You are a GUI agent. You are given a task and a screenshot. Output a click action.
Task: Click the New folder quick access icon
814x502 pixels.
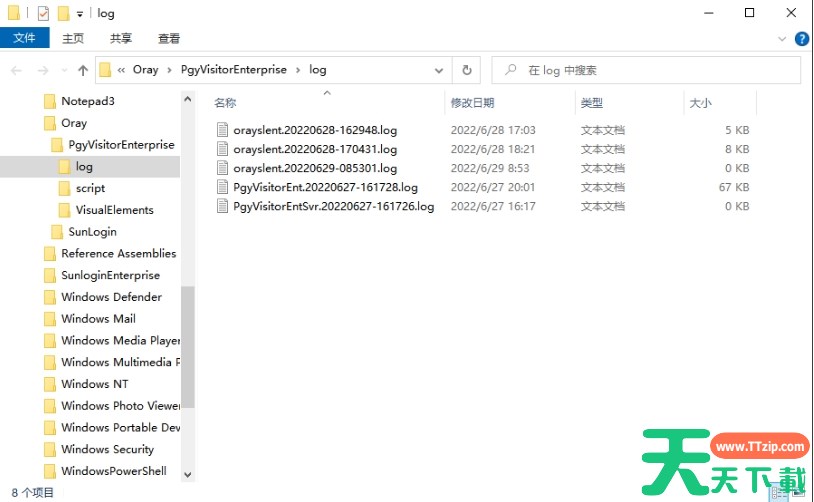[63, 13]
